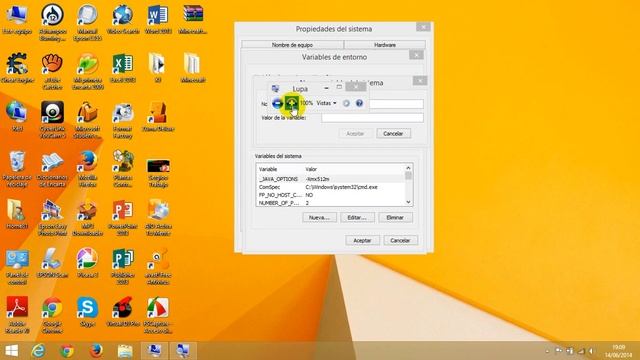
Task: Click the Nueva... button
Action: click(319, 218)
